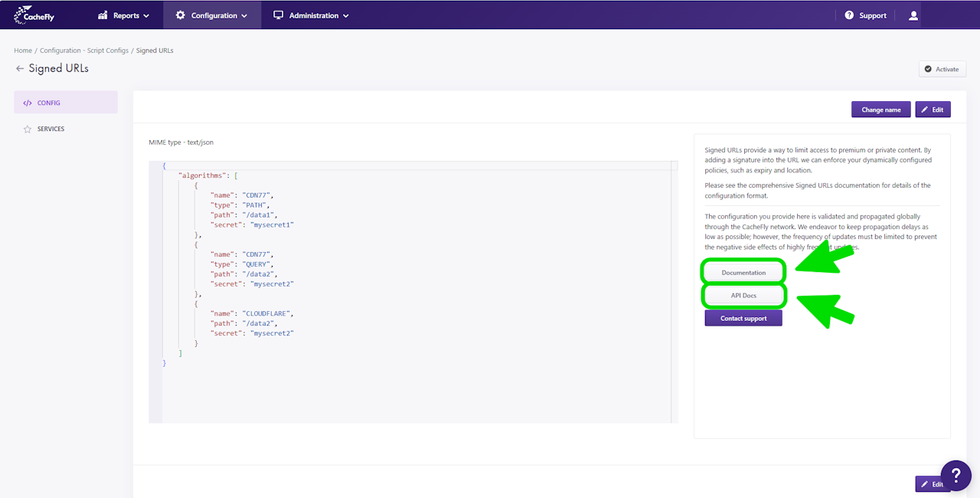This screenshot has height=498, width=980.
Task: Open the Documentation button
Action: tap(743, 273)
